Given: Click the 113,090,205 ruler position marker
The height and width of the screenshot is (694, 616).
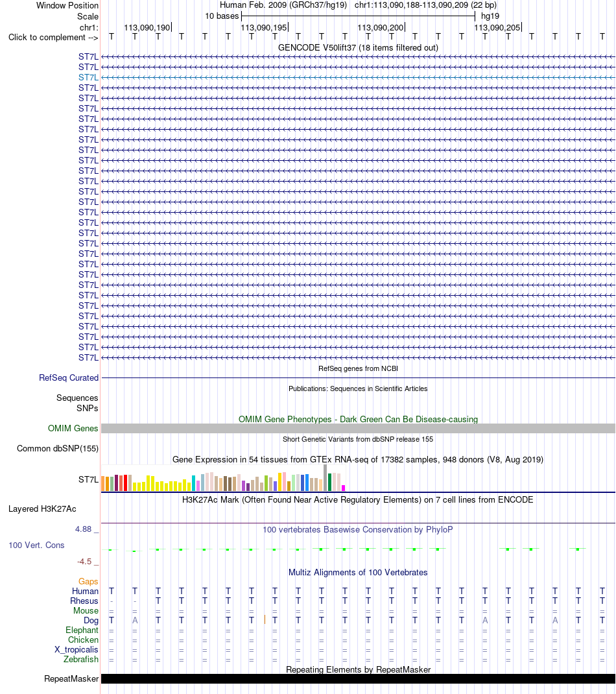Looking at the screenshot, I should pos(497,27).
